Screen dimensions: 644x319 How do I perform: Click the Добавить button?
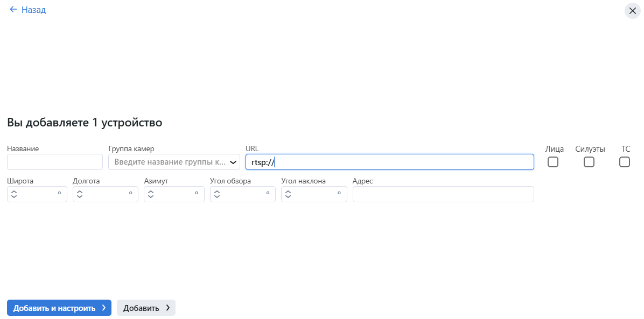point(140,307)
